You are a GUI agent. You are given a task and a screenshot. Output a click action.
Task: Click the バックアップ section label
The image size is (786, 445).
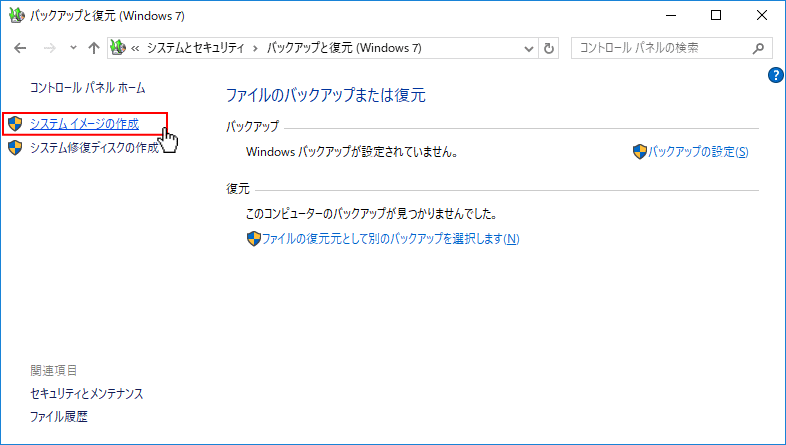point(252,126)
